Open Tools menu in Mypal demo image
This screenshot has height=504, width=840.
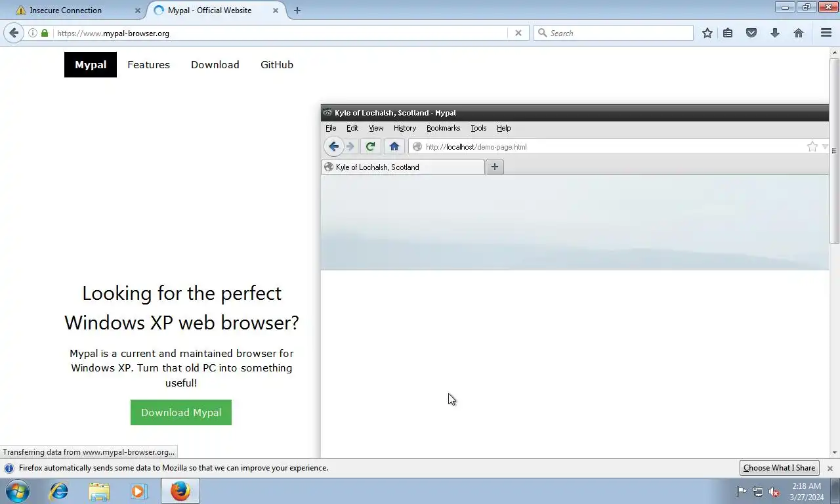coord(478,128)
